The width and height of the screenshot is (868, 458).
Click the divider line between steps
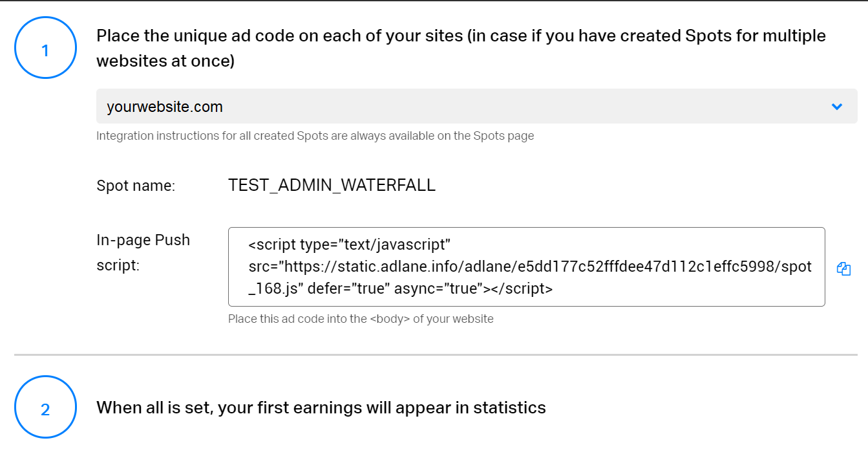(x=436, y=354)
